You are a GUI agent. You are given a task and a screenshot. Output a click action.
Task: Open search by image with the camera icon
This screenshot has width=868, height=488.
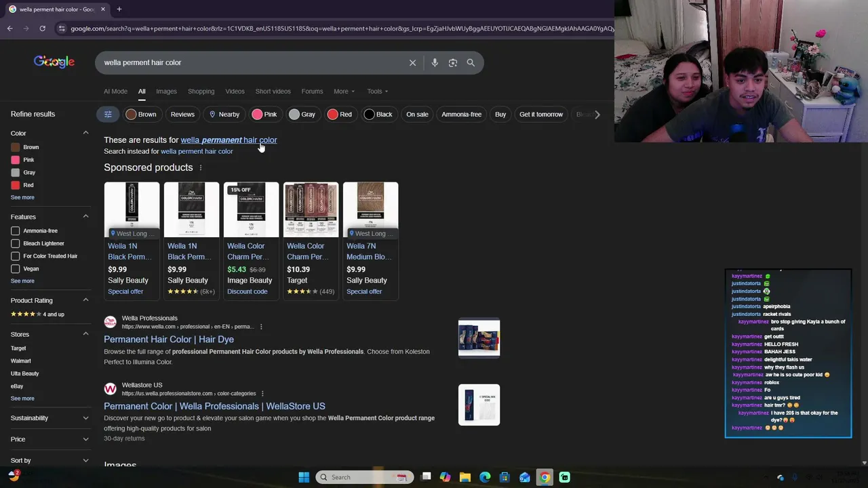pos(453,62)
